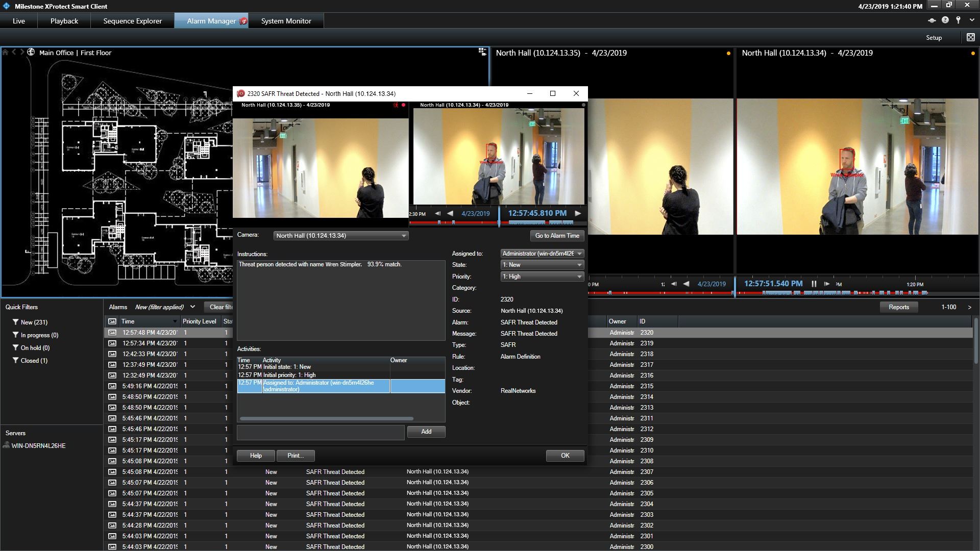The height and width of the screenshot is (551, 980).
Task: Apply the Closed (1) quick filter
Action: (30, 361)
